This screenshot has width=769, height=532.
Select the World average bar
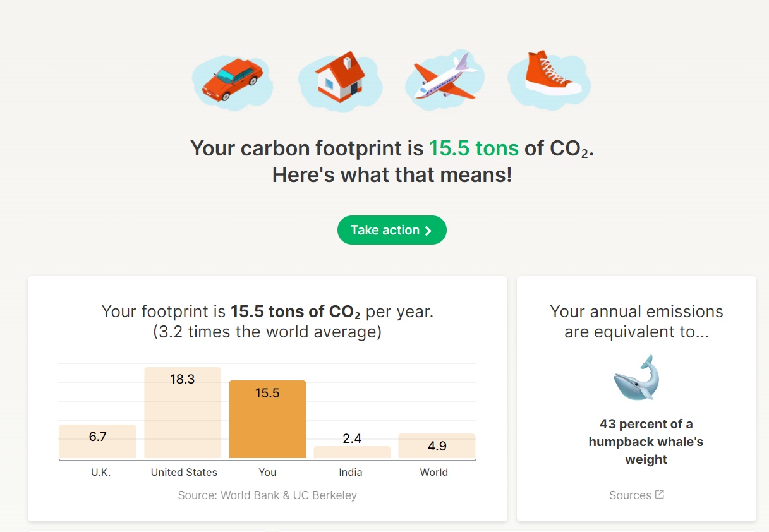(437, 445)
